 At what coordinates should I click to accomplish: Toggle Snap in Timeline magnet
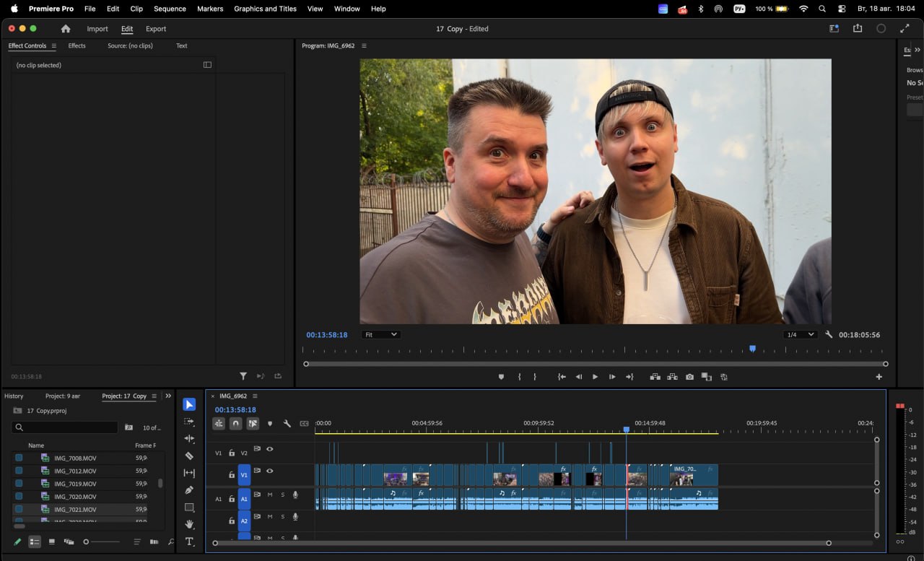click(235, 424)
